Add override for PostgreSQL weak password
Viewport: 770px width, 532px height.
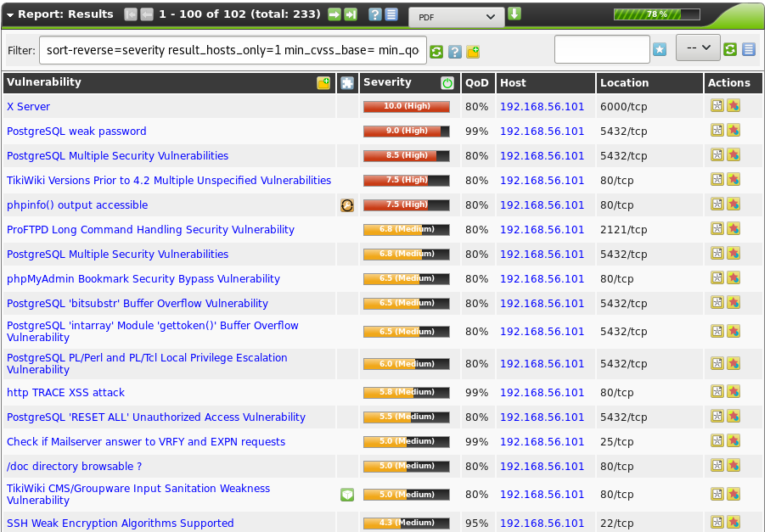click(733, 132)
